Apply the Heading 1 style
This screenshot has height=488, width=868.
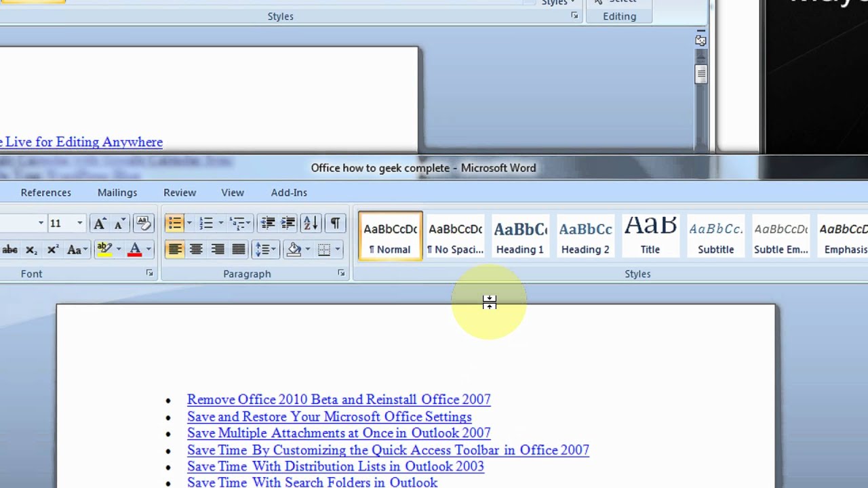[x=520, y=236]
